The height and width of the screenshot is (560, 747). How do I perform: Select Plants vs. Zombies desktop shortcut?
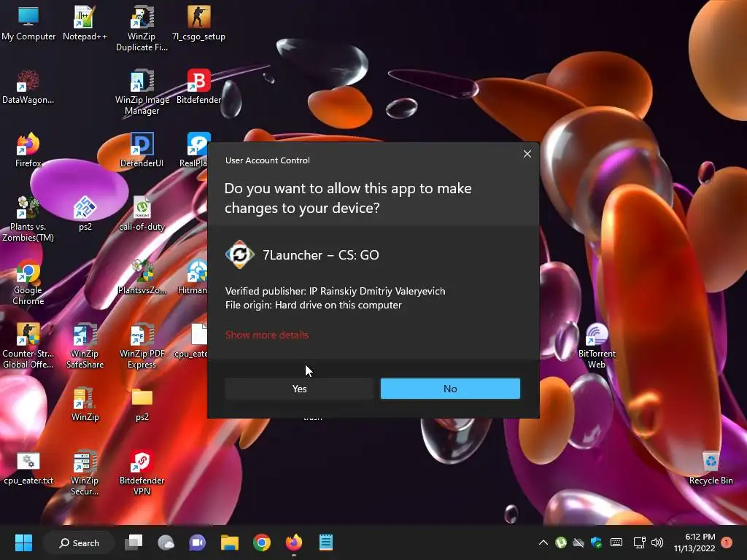click(x=28, y=219)
